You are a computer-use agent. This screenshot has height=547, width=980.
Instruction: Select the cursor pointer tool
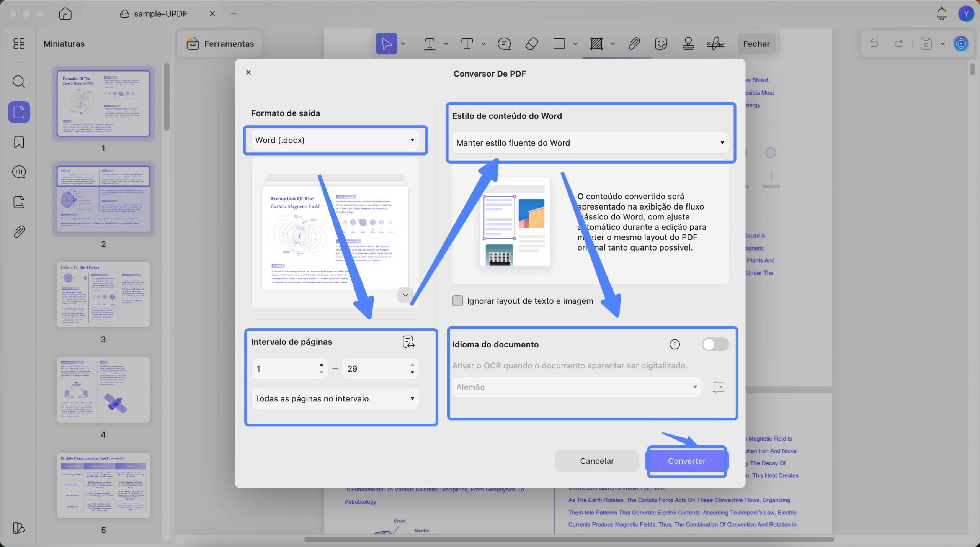tap(386, 44)
